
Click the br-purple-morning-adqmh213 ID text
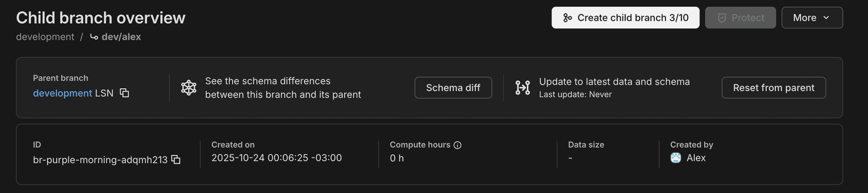[100, 160]
